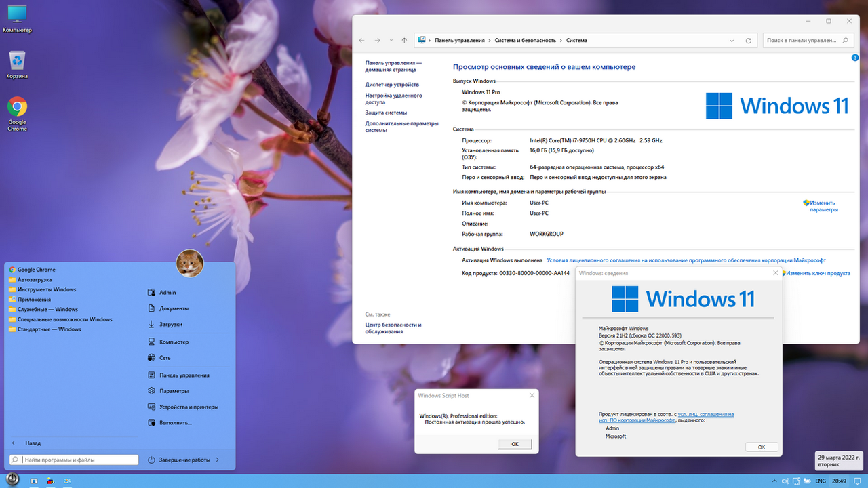
Task: Open Панель управления — домашняя страница link
Action: tap(393, 66)
